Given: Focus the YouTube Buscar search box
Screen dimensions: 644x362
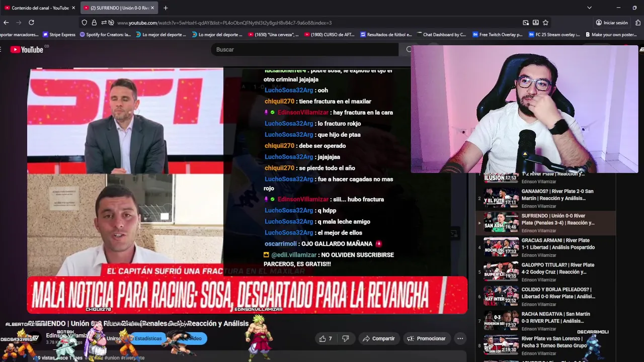Looking at the screenshot, I should coord(304,49).
